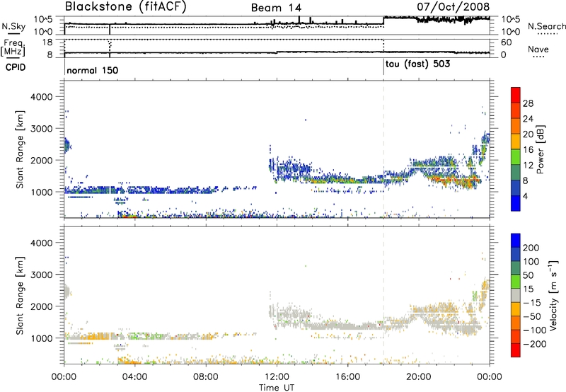Click the 16:00 tick label on time axis
Viewport: 566px width, 392px height.
coord(347,377)
